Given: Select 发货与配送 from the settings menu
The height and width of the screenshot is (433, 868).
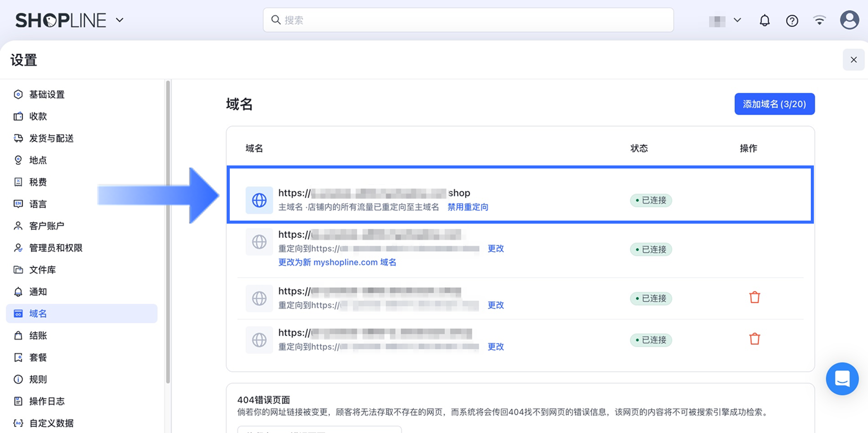Looking at the screenshot, I should [51, 138].
